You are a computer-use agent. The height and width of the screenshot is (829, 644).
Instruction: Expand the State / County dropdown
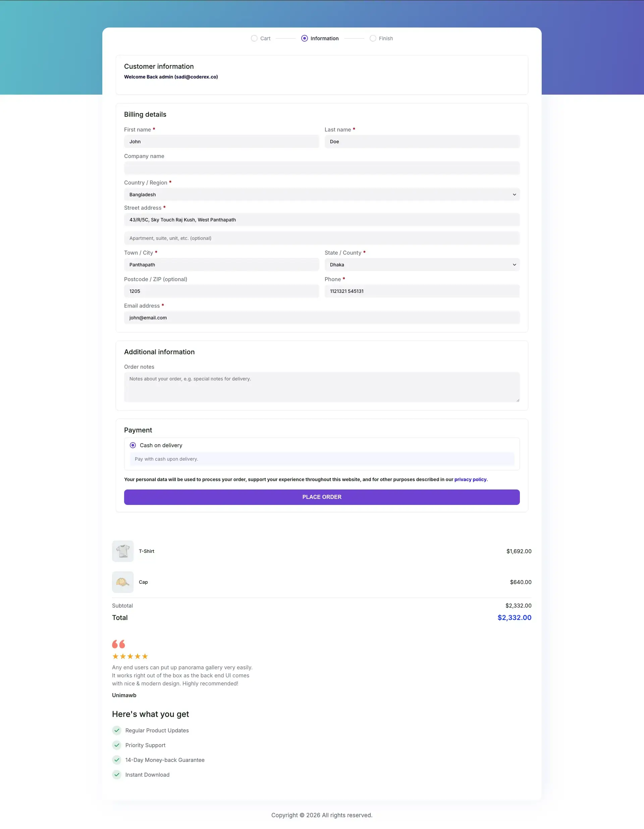[x=422, y=265]
